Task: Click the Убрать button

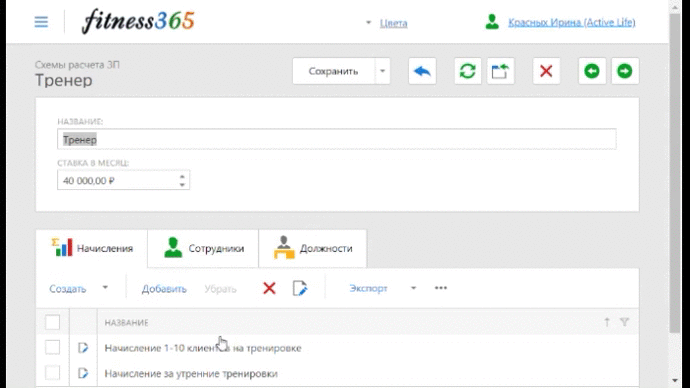Action: pyautogui.click(x=220, y=289)
